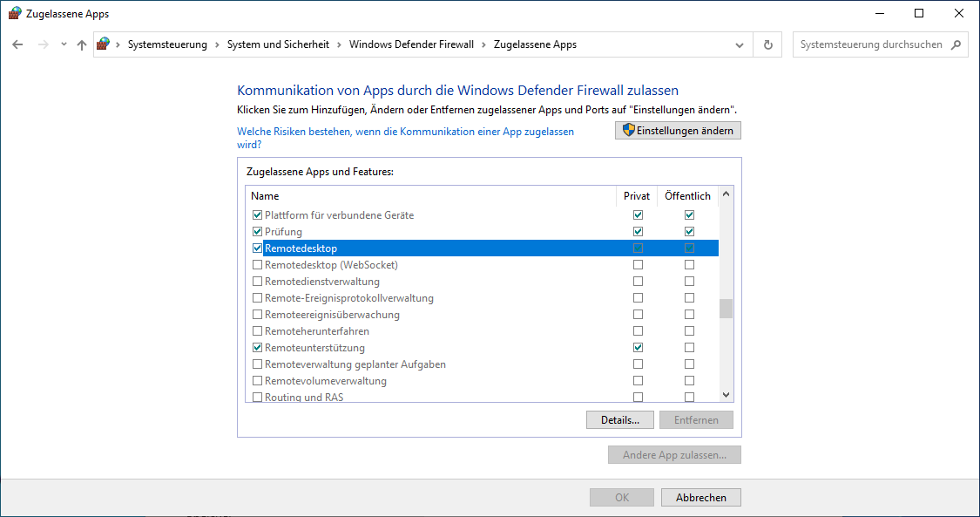
Task: Toggle Öffentlich checkbox for Prüfung row
Action: [689, 232]
